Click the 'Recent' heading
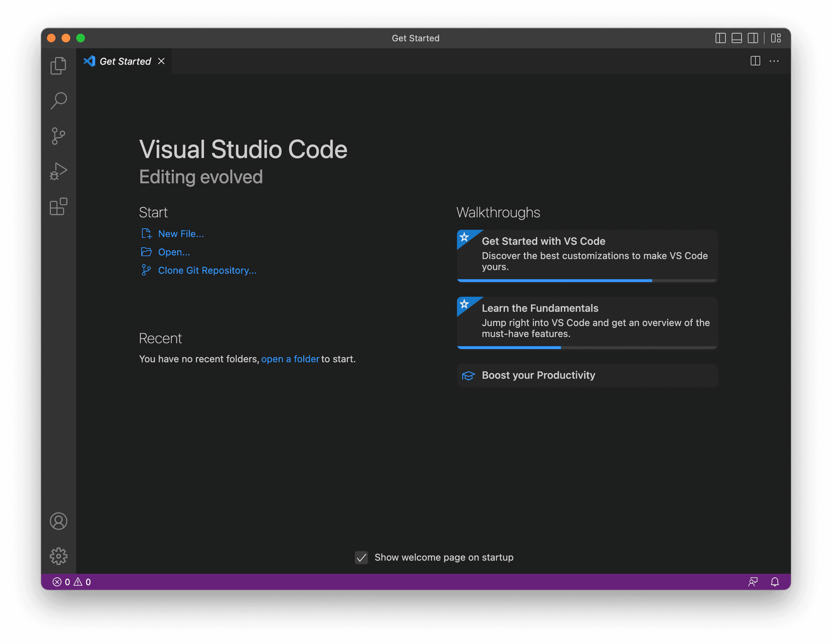 [x=160, y=339]
